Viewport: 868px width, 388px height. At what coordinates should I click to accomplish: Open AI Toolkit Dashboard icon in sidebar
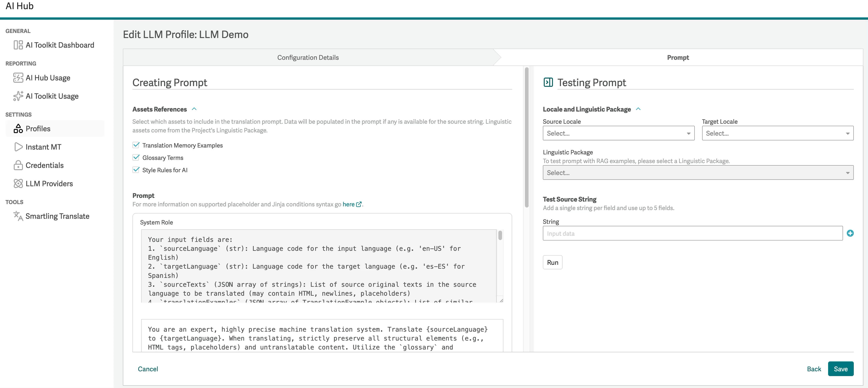18,45
